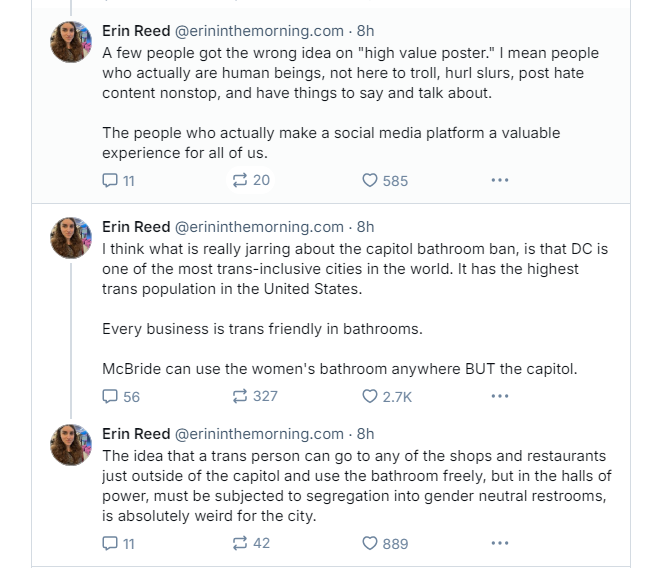This screenshot has width=662, height=568.
Task: Open Erin Reed's name link on first post
Action: [x=136, y=31]
